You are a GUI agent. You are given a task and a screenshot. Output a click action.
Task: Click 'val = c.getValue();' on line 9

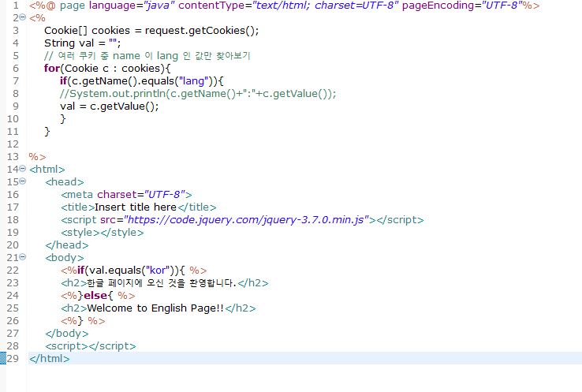coord(110,106)
